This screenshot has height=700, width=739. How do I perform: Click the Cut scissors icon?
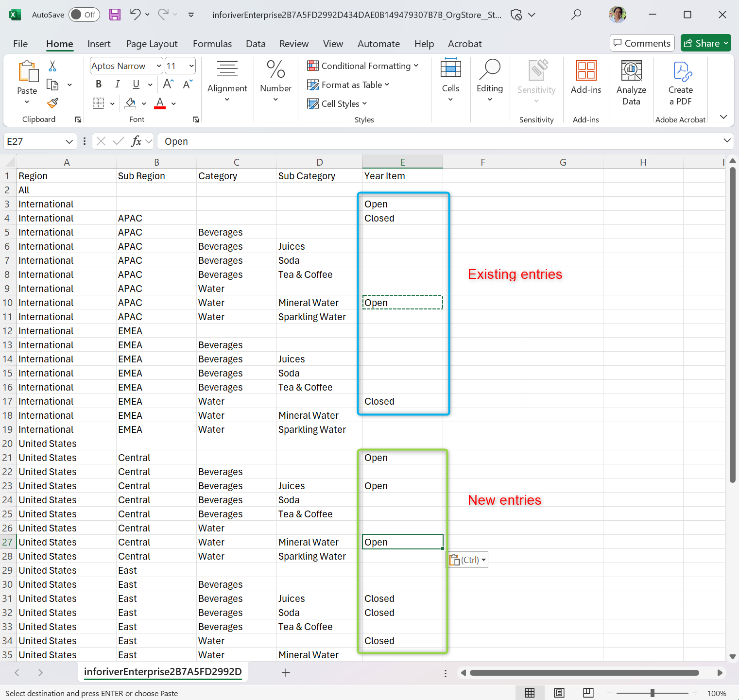pos(52,66)
